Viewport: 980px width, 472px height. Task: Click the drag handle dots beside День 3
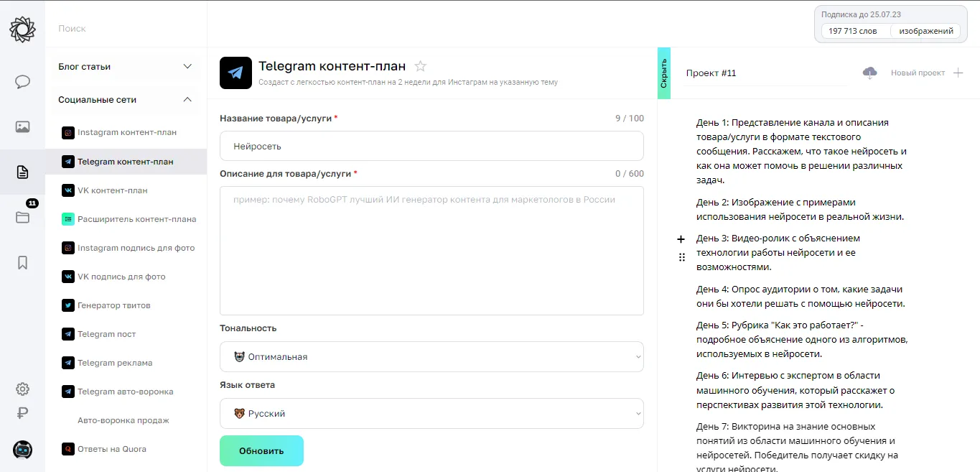point(681,257)
